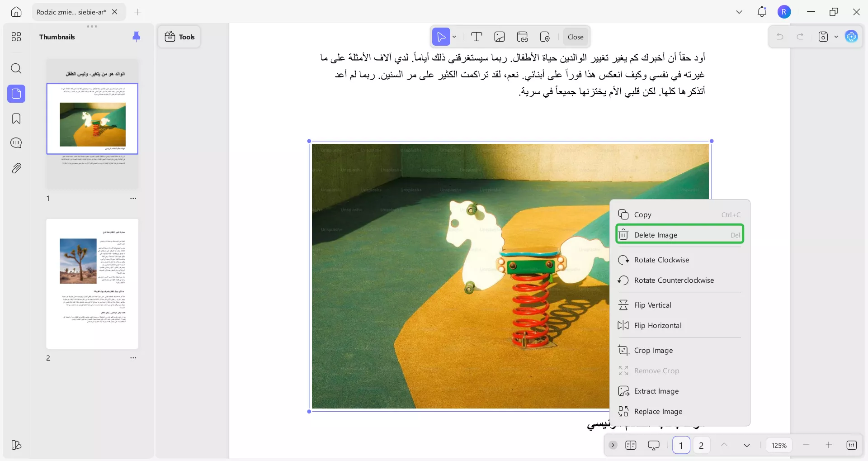Open the selection tool dropdown arrow

coord(454,37)
